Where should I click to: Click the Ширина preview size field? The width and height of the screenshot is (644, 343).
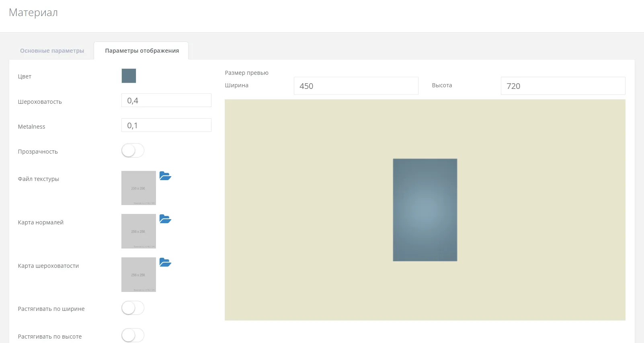356,86
